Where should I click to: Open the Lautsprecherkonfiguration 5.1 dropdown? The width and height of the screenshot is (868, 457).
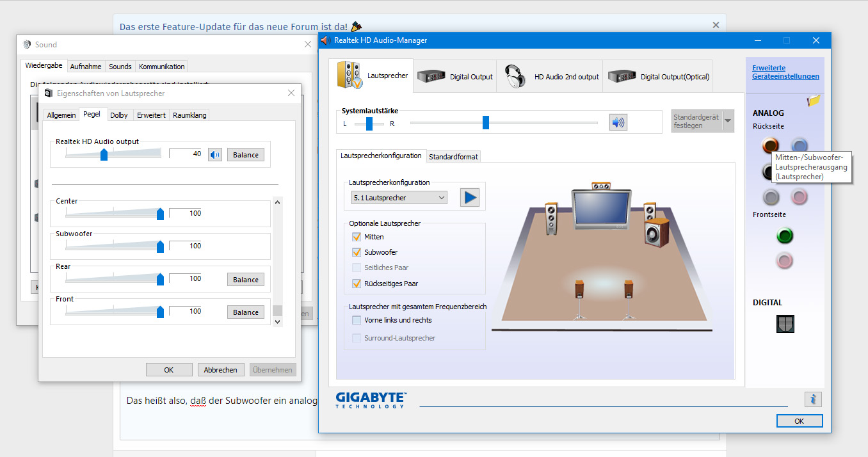(x=399, y=198)
